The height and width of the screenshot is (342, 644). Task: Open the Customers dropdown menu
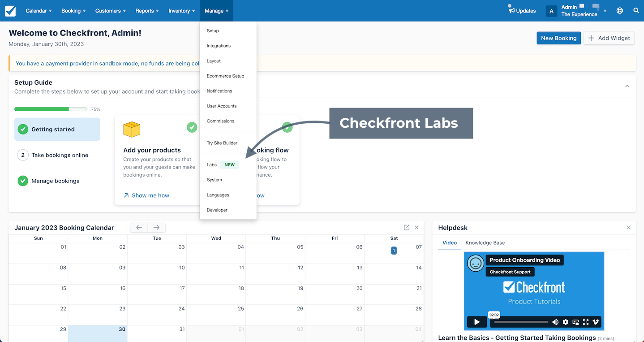click(110, 11)
